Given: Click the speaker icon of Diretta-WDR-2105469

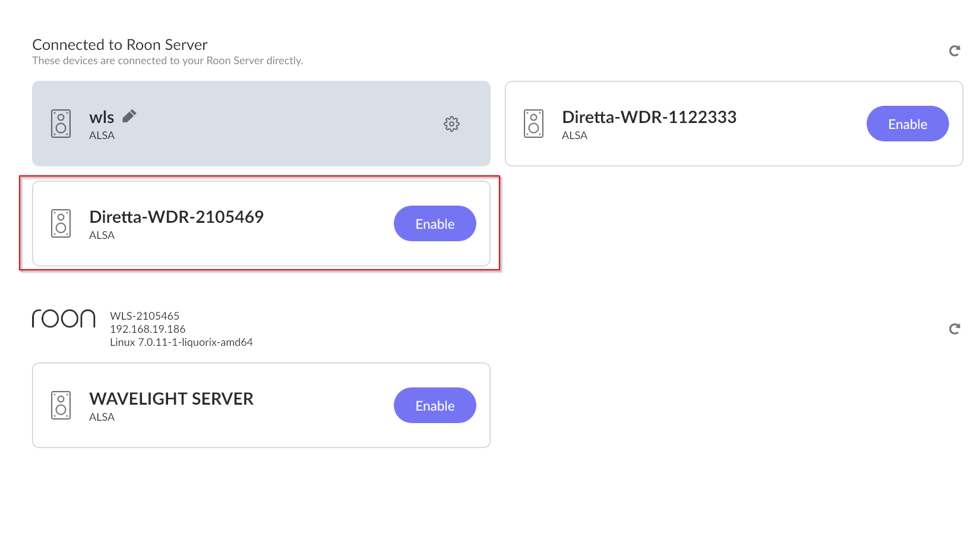Looking at the screenshot, I should pyautogui.click(x=61, y=223).
